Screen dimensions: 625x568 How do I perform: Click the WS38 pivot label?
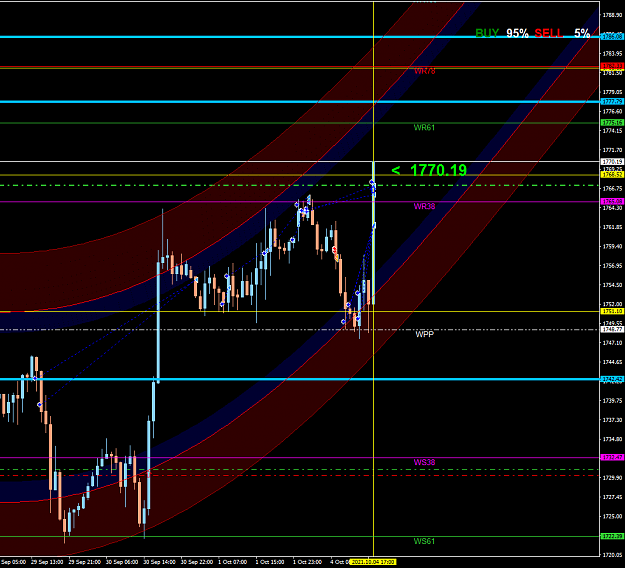pyautogui.click(x=424, y=462)
